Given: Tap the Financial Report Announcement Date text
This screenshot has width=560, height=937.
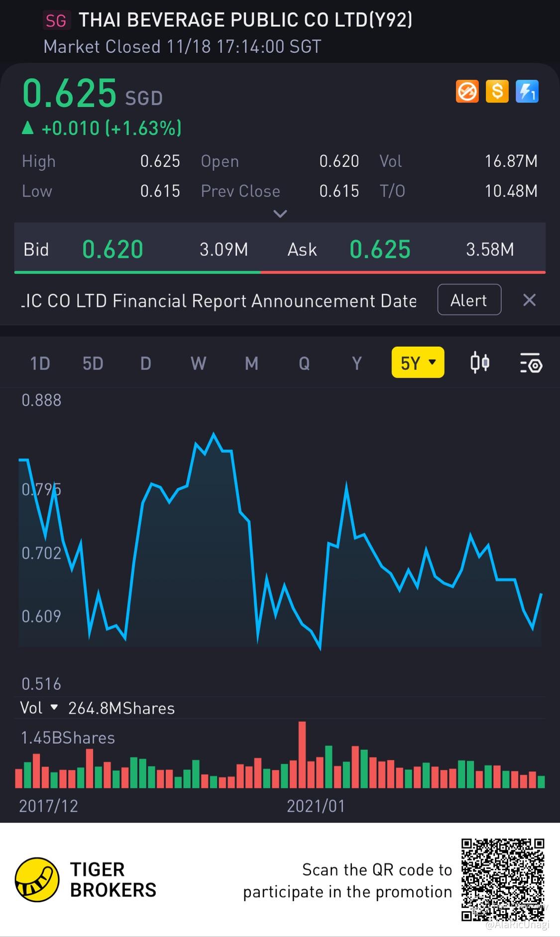Looking at the screenshot, I should [x=218, y=301].
